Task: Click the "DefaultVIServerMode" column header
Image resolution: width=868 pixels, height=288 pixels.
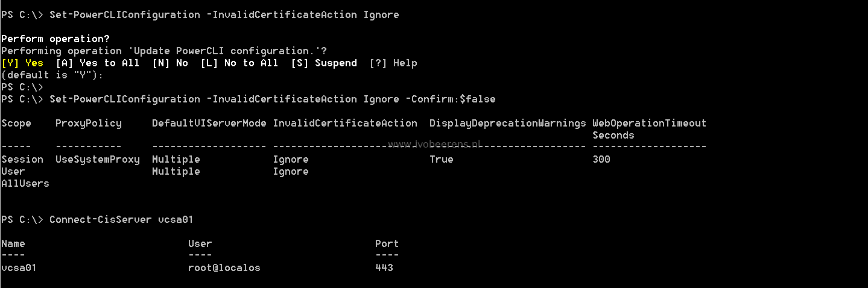Action: coord(209,123)
